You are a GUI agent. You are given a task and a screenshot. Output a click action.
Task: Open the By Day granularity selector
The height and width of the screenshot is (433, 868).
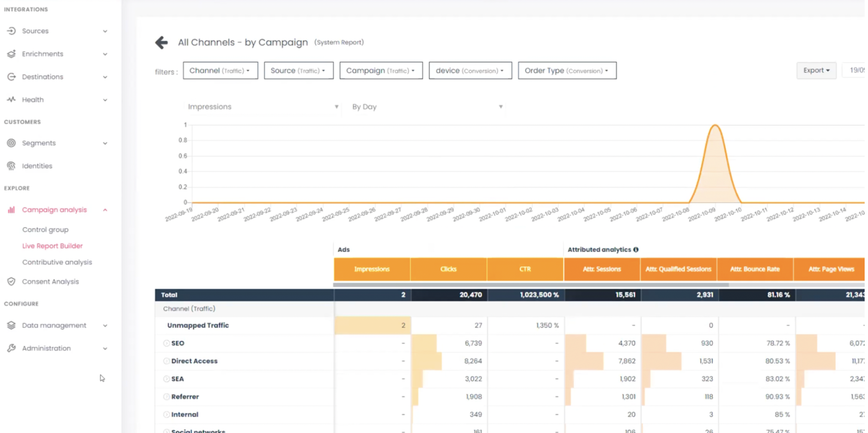tap(427, 107)
